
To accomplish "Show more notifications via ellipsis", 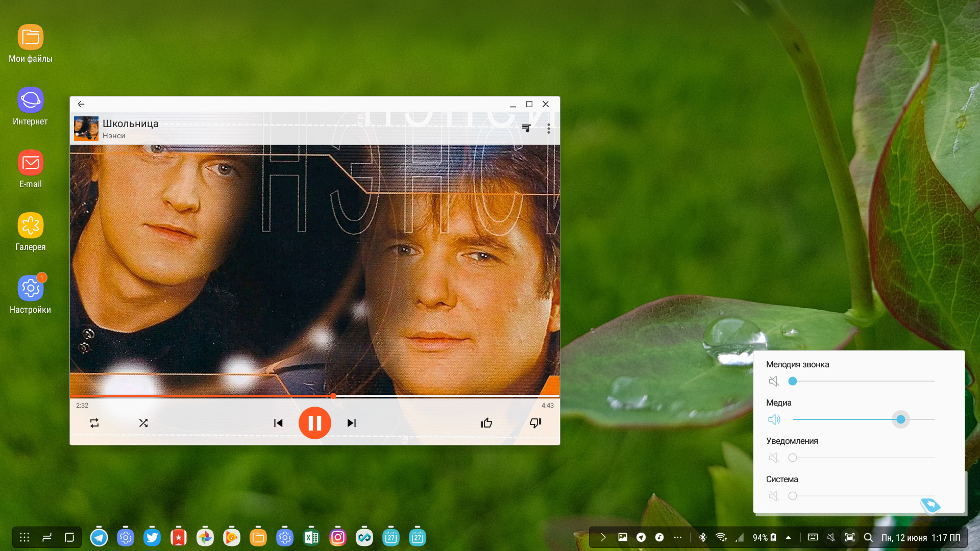I will [x=678, y=537].
